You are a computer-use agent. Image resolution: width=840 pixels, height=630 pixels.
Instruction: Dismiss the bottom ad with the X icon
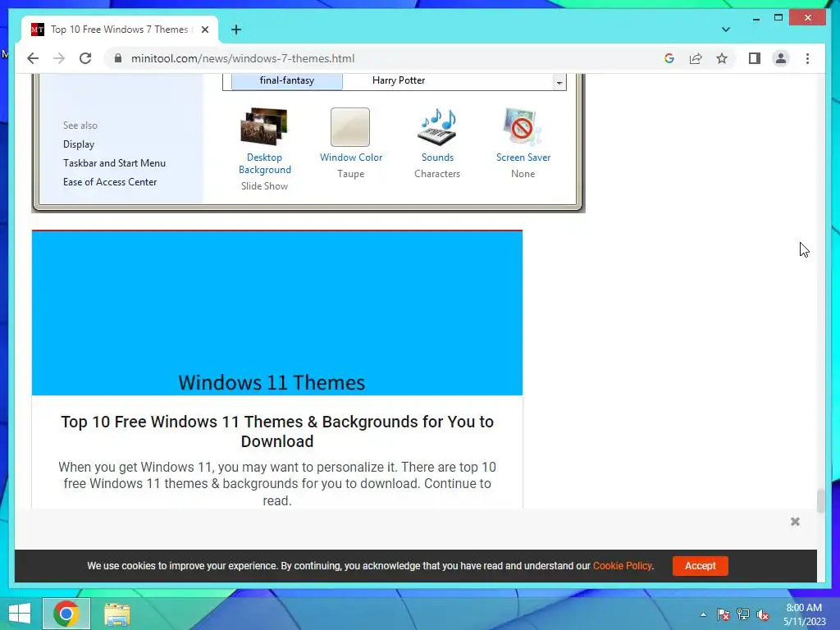(x=795, y=521)
